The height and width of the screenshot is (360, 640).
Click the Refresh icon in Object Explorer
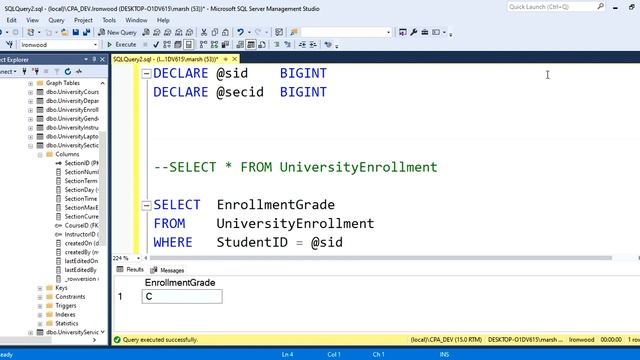click(x=68, y=71)
